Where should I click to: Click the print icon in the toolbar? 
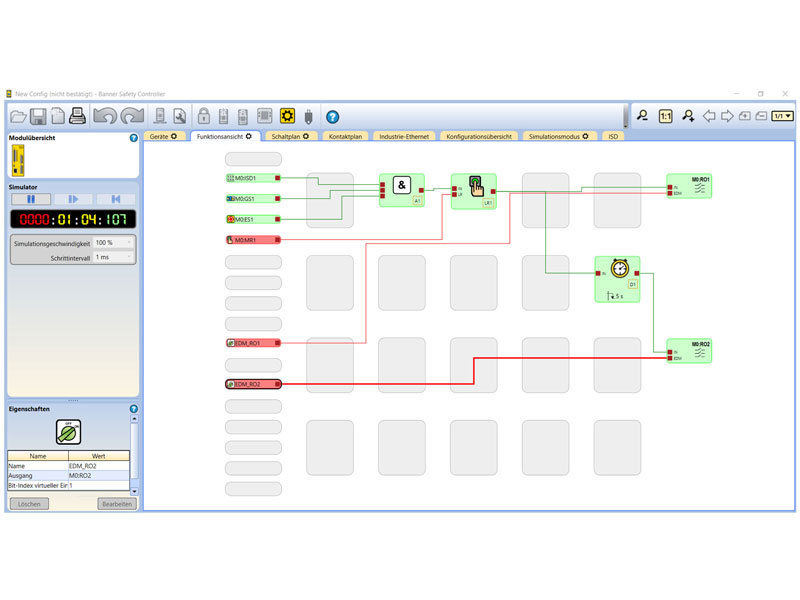coord(77,116)
